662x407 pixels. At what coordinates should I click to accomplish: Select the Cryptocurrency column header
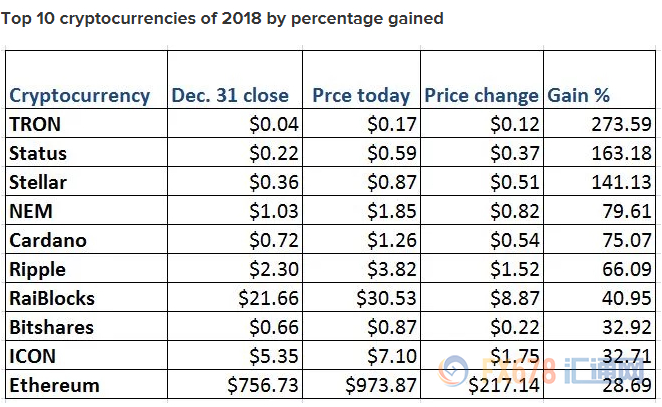point(80,96)
